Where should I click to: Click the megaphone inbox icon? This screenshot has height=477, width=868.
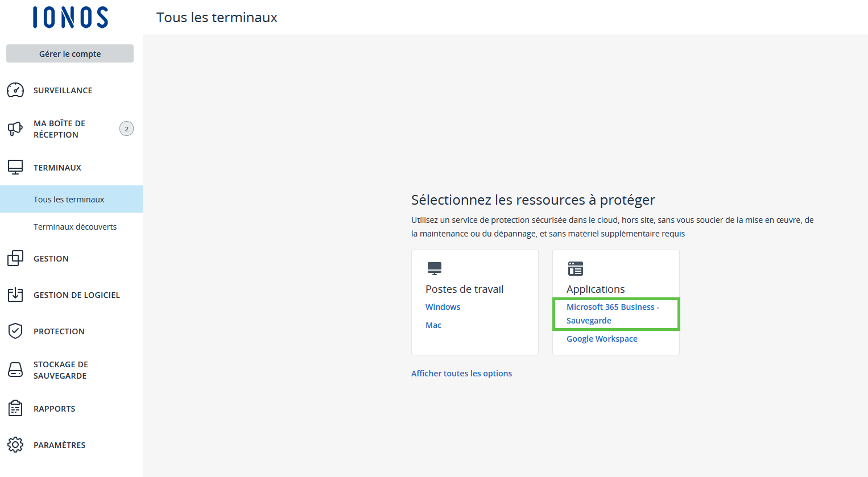(15, 129)
